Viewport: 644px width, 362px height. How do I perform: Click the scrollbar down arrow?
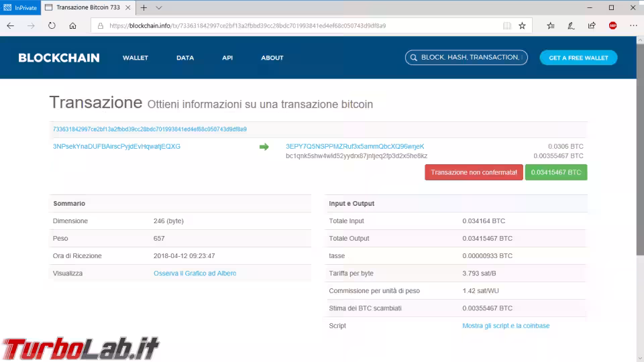[640, 358]
